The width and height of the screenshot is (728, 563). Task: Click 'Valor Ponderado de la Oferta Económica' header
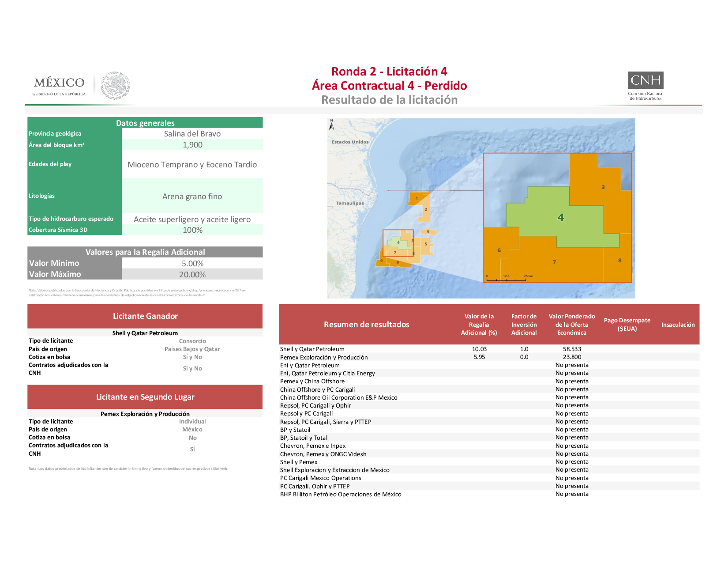[x=572, y=325]
